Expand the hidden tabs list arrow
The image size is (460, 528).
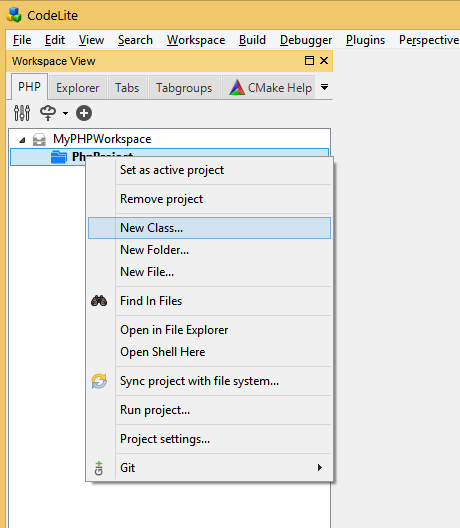tap(324, 87)
